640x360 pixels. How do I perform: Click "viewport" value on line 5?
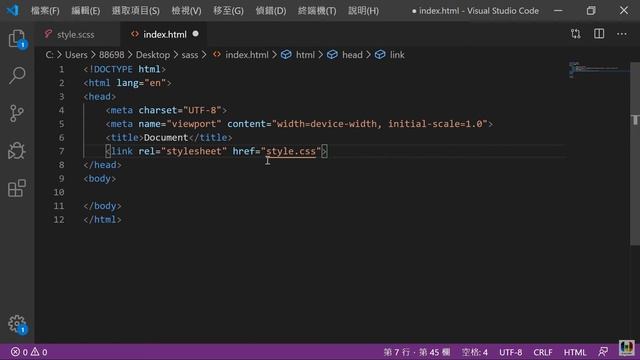click(194, 124)
